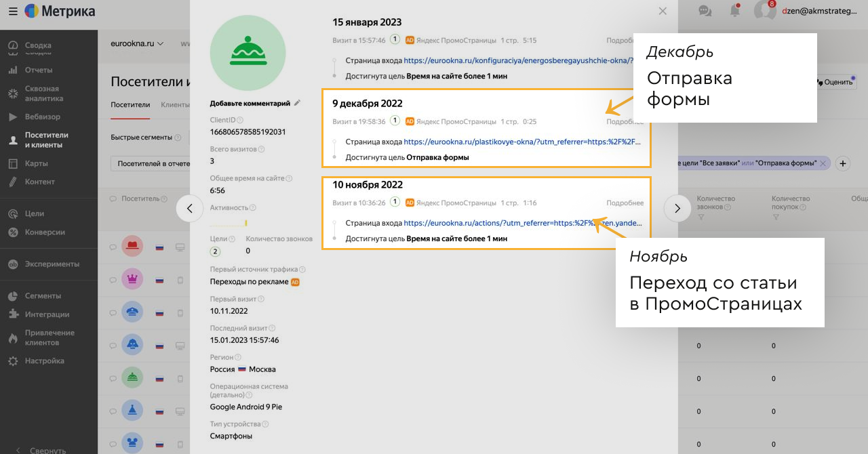This screenshot has width=868, height=454.
Task: Click the Метрика logo
Action: pyautogui.click(x=60, y=12)
